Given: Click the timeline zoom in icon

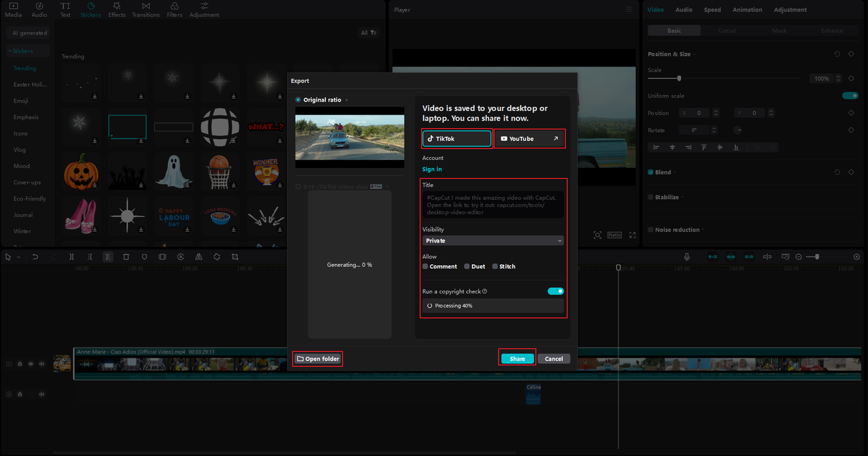Looking at the screenshot, I should 856,257.
